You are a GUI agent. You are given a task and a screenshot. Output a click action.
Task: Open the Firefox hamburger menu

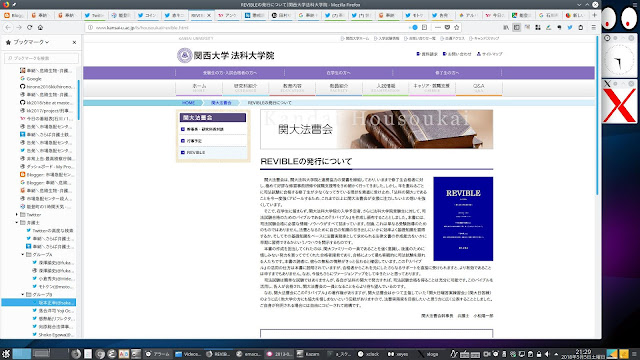593,27
